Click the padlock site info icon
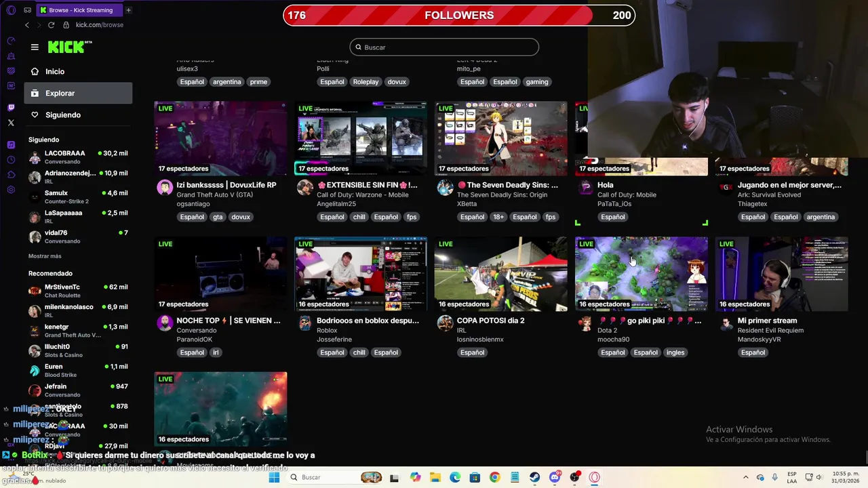The width and height of the screenshot is (868, 488). [66, 25]
